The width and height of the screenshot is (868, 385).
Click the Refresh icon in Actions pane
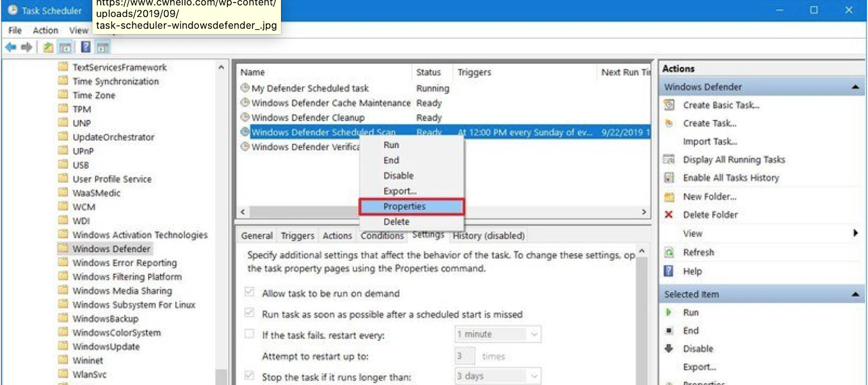coord(669,252)
